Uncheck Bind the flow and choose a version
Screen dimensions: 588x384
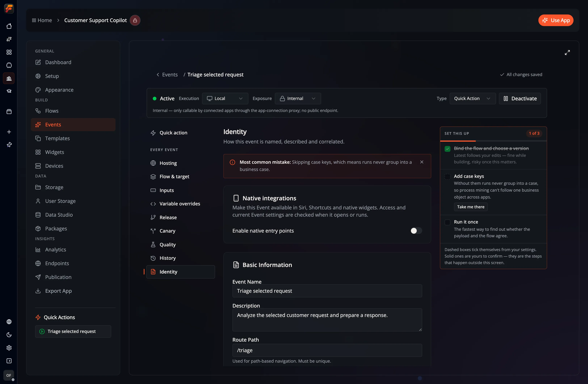447,149
